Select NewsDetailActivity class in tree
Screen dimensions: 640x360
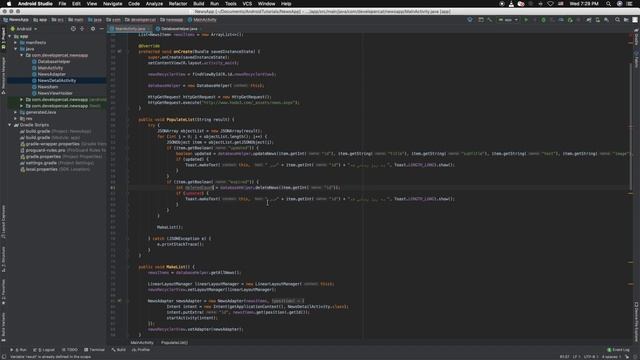point(56,80)
